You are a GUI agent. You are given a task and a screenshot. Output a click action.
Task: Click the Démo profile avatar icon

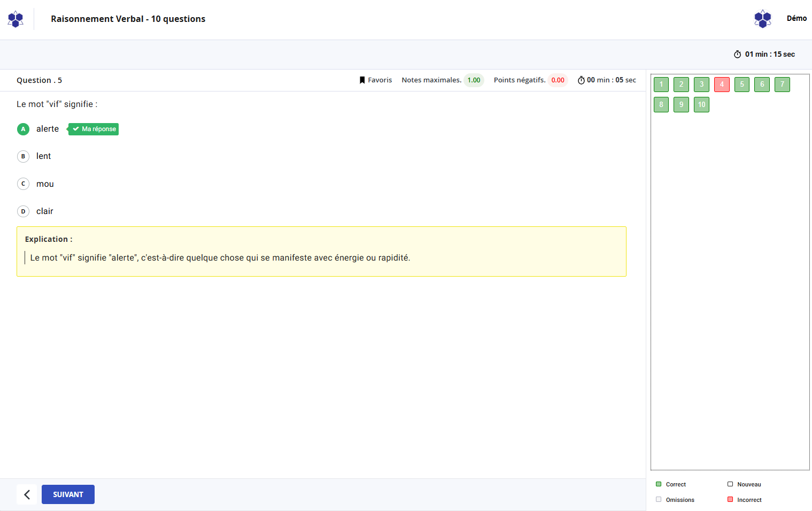(x=762, y=19)
